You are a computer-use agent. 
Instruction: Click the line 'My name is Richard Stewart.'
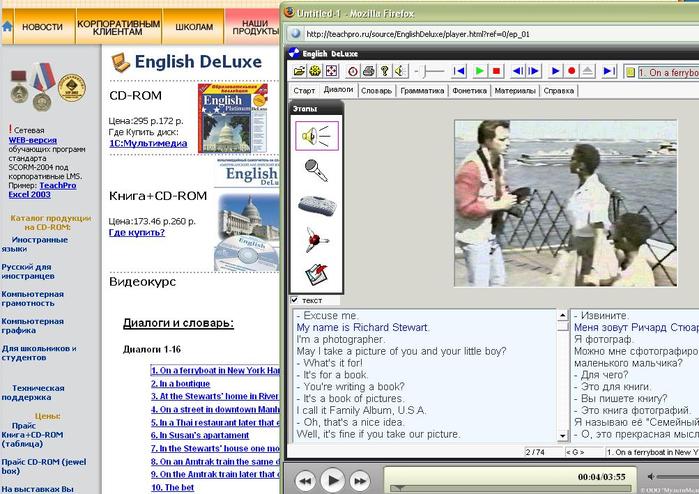click(362, 327)
